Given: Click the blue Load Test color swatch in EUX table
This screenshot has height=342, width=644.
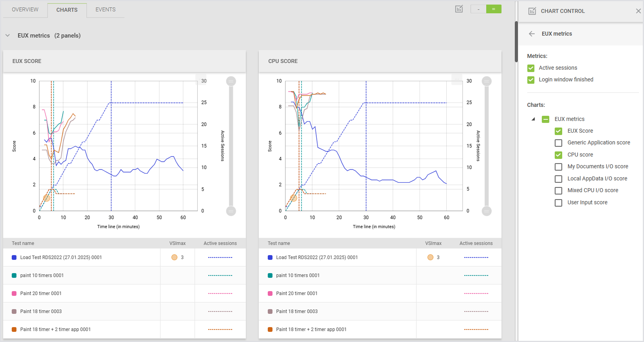Looking at the screenshot, I should tap(14, 257).
